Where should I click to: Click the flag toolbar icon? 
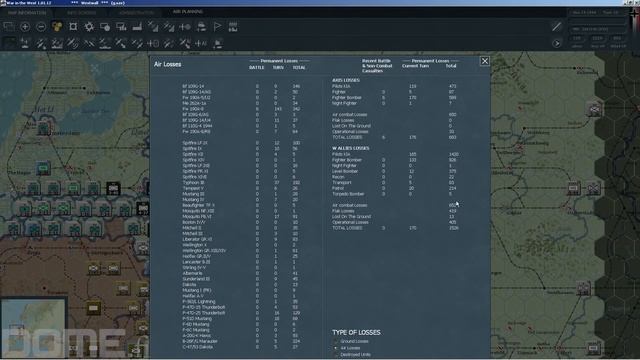tap(217, 27)
